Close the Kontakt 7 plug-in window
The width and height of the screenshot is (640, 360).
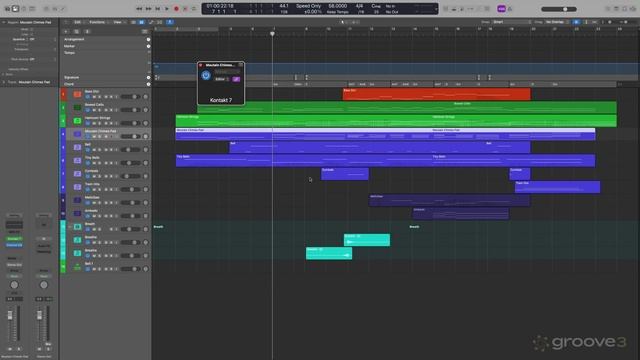pos(200,65)
